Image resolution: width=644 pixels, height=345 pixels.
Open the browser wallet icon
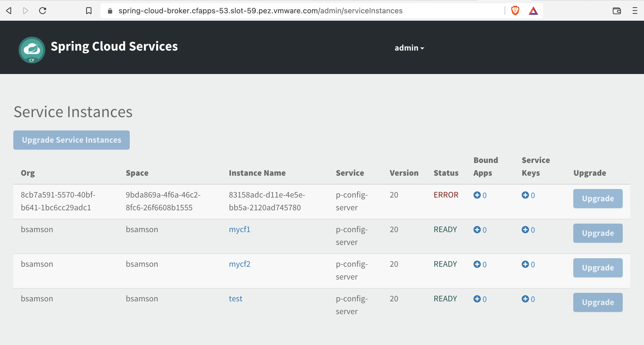(x=617, y=11)
